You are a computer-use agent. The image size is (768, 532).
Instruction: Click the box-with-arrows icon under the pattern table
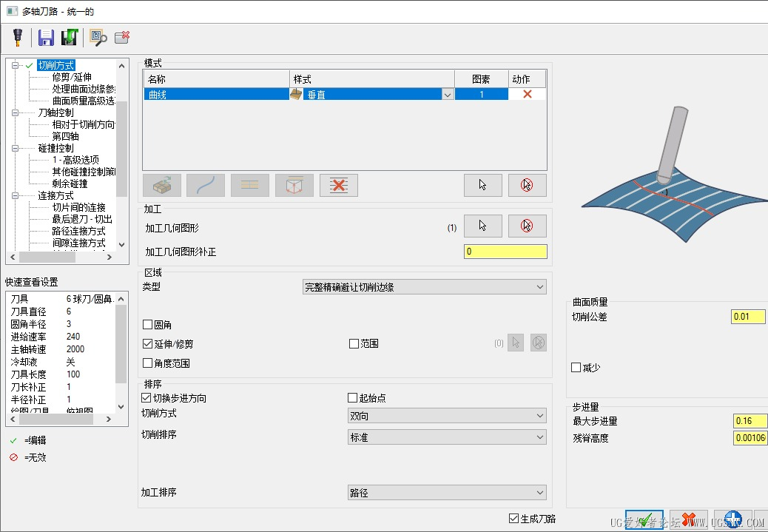[x=161, y=185]
